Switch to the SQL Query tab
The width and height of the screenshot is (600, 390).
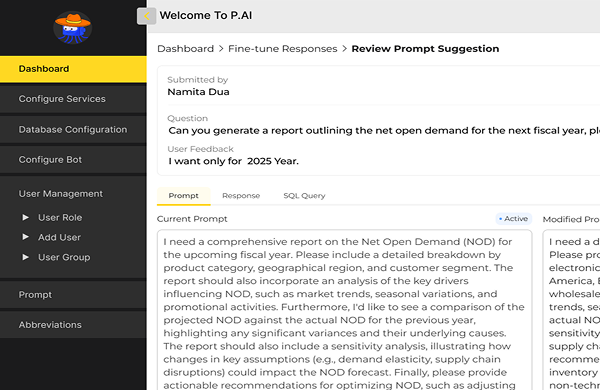pyautogui.click(x=304, y=196)
